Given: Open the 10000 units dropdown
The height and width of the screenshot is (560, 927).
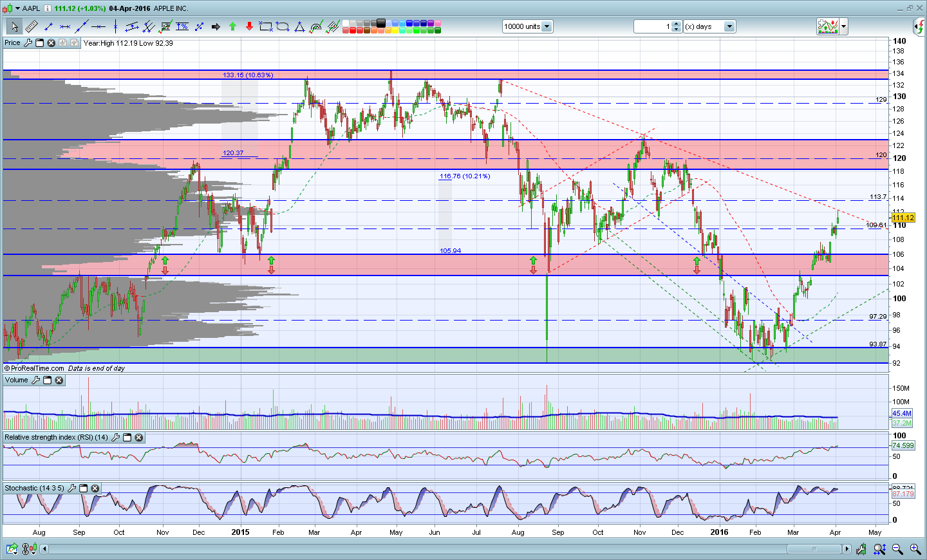Looking at the screenshot, I should coord(547,26).
